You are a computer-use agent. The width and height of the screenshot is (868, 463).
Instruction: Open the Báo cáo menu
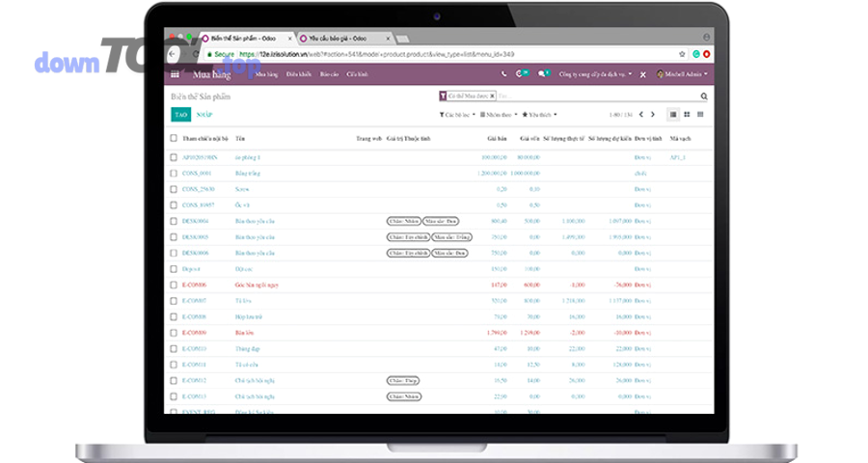(x=330, y=73)
